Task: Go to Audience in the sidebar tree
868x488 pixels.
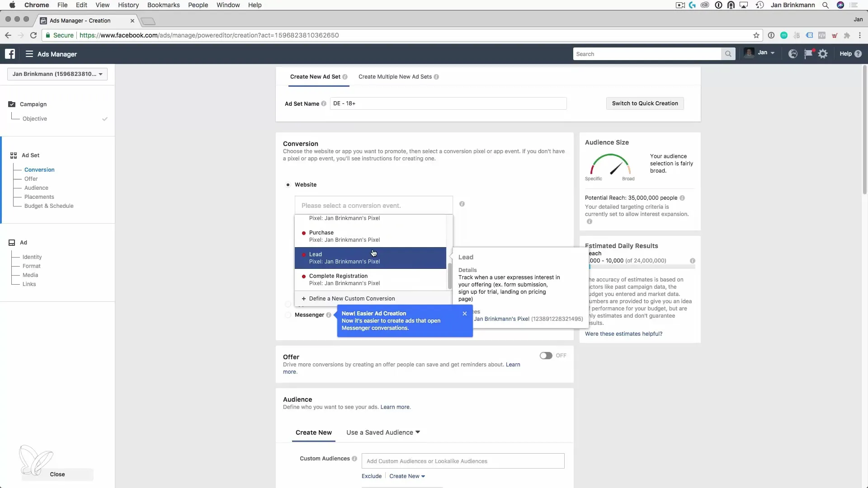Action: [36, 188]
